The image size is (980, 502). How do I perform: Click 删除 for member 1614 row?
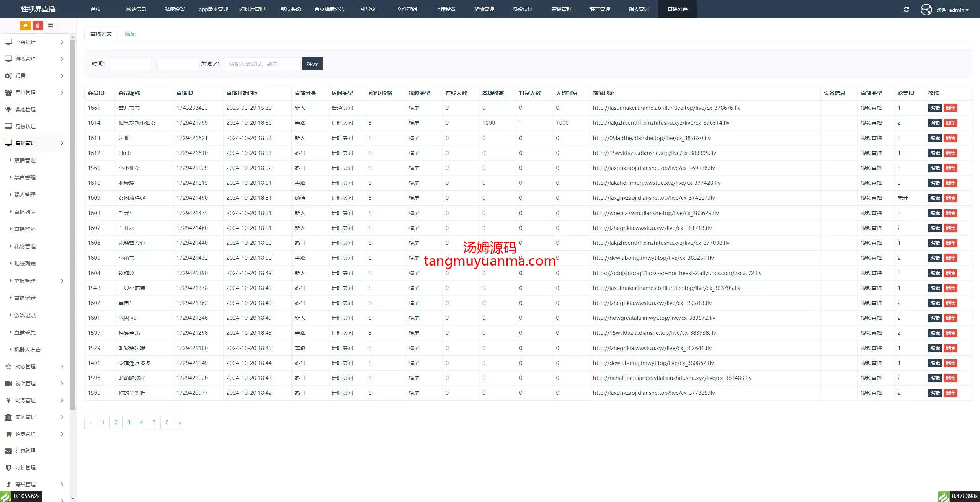(x=950, y=123)
